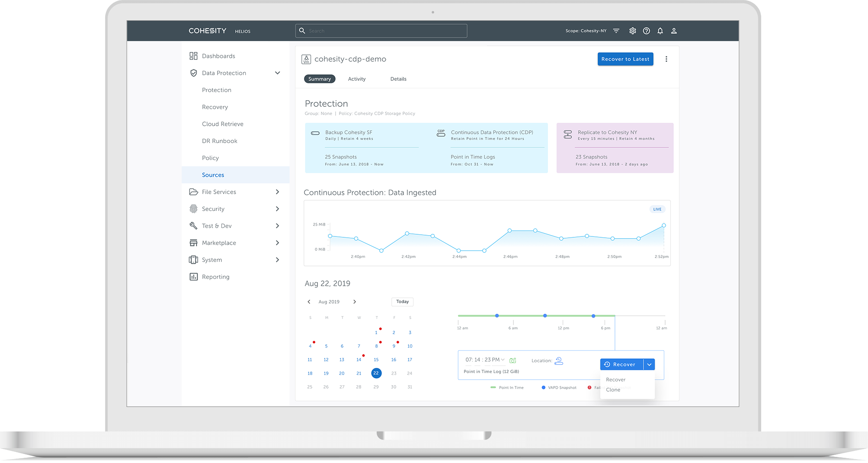Choose Clone from the dropdown menu

pos(613,390)
